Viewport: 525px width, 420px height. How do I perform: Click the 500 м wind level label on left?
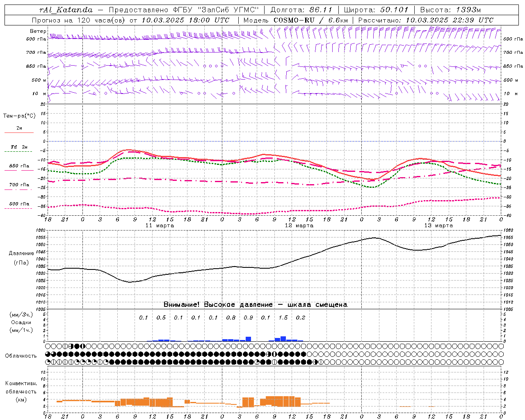39,80
